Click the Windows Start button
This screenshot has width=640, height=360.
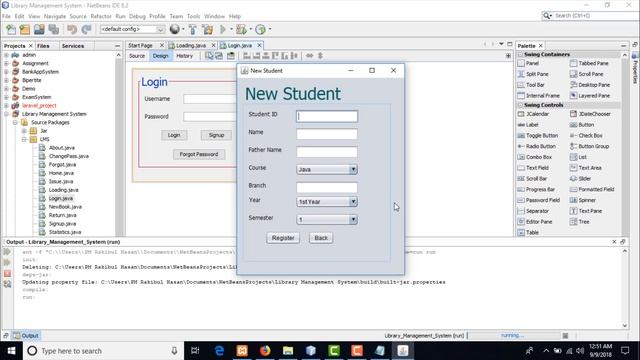coord(11,351)
